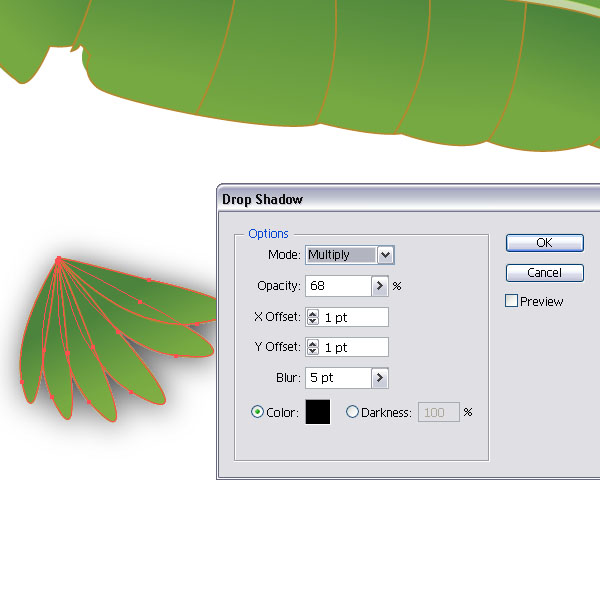This screenshot has height=600, width=600.
Task: Click the X Offset stepper arrows
Action: [x=313, y=317]
